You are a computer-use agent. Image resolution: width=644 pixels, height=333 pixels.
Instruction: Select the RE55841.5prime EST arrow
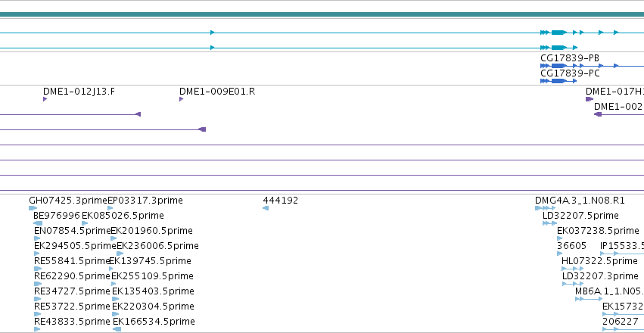click(x=37, y=269)
